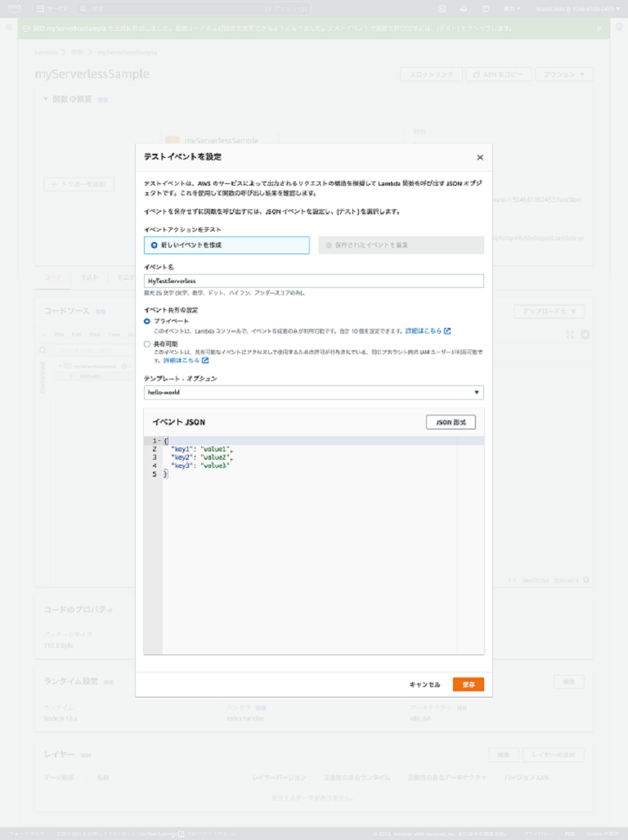Screen dimensions: 628x840
Task: Choose the 共有可能 sharing option
Action: 146,344
